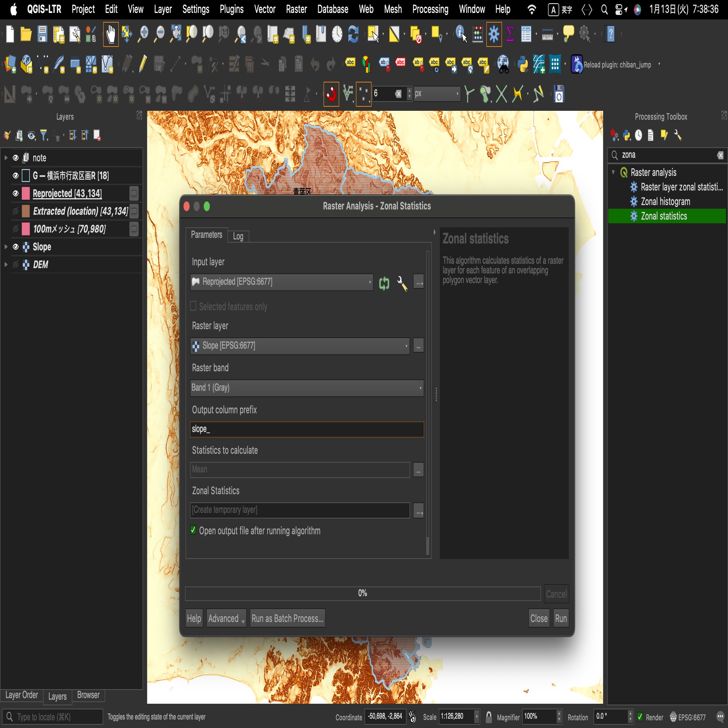Refresh the map canvas

[x=353, y=34]
